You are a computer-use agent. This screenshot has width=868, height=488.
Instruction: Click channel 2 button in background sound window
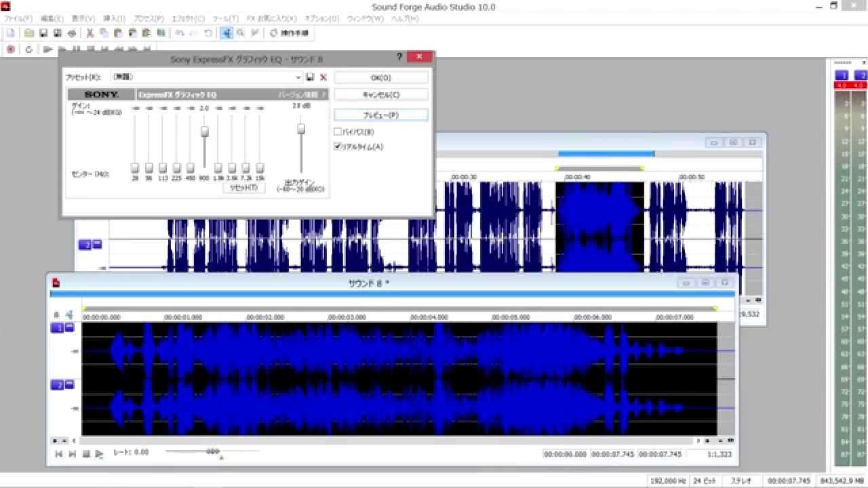point(85,245)
